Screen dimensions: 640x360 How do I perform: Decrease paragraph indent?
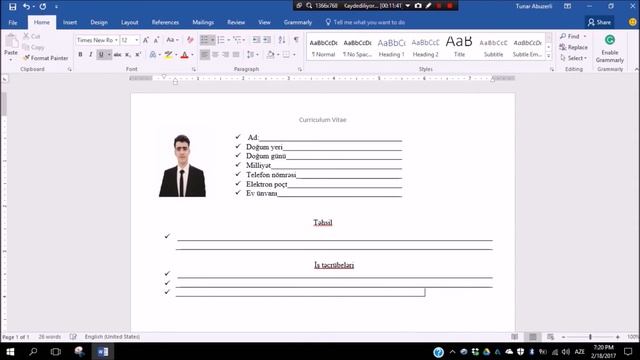256,40
